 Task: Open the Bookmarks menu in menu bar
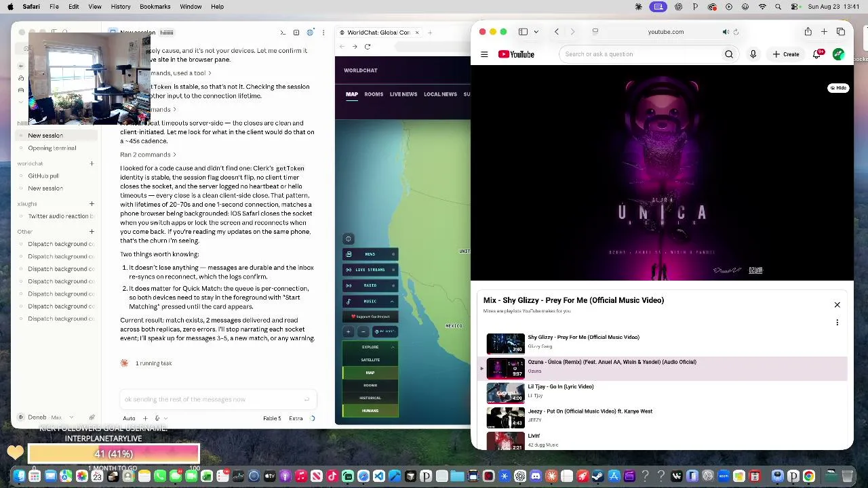pyautogui.click(x=155, y=7)
